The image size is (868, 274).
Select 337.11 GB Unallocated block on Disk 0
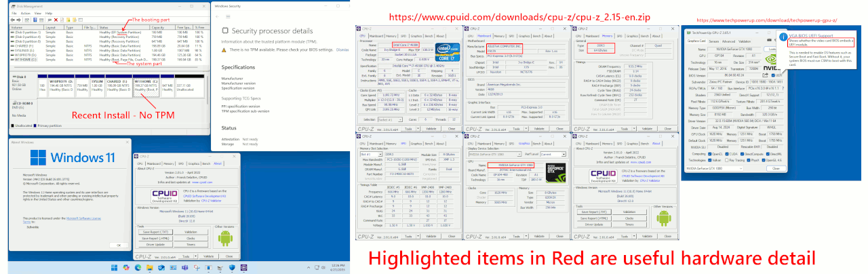[x=189, y=86]
